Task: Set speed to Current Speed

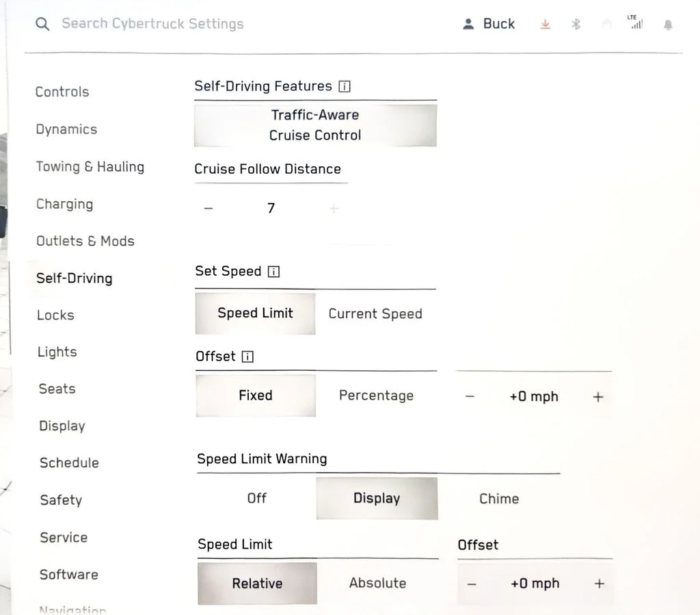Action: (375, 313)
